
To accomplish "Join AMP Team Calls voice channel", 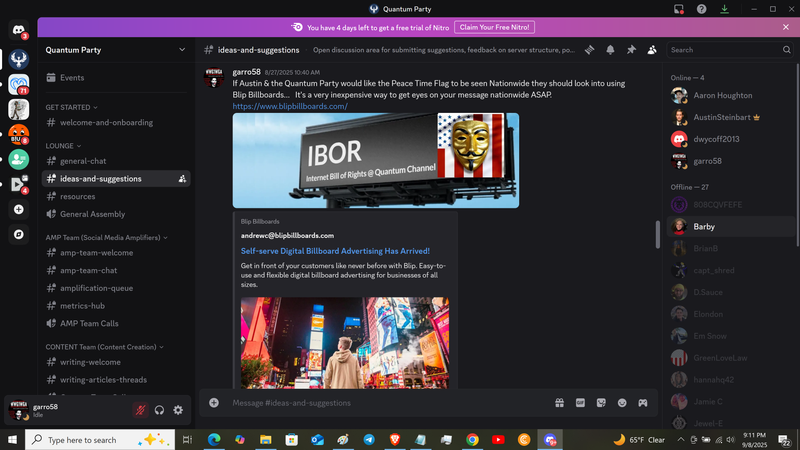I will [x=116, y=323].
